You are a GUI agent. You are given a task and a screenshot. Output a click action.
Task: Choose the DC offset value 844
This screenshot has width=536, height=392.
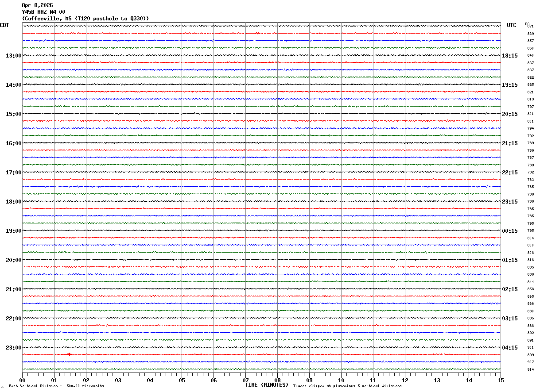(x=531, y=282)
